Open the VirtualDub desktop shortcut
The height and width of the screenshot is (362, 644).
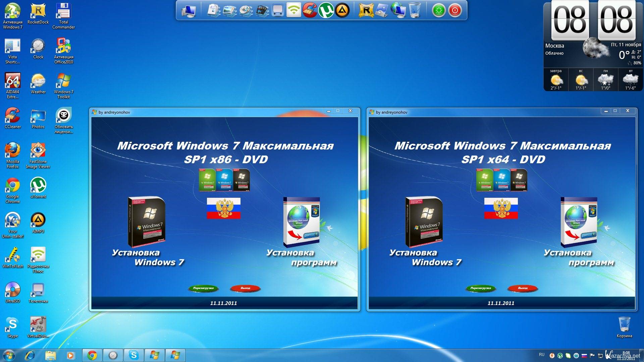38,327
